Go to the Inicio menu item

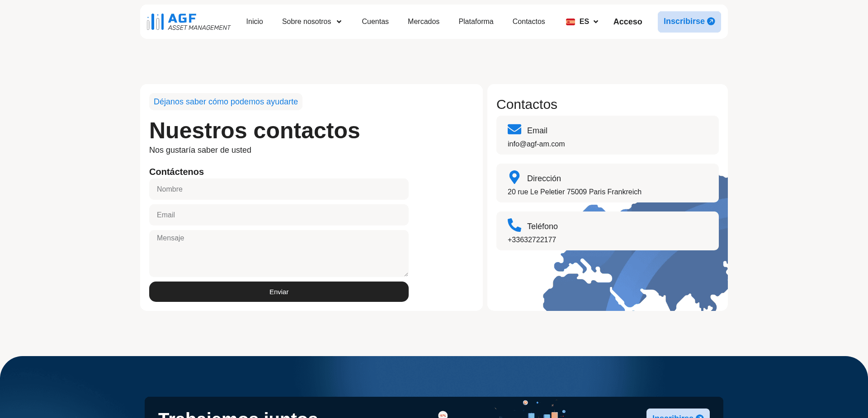coord(255,22)
